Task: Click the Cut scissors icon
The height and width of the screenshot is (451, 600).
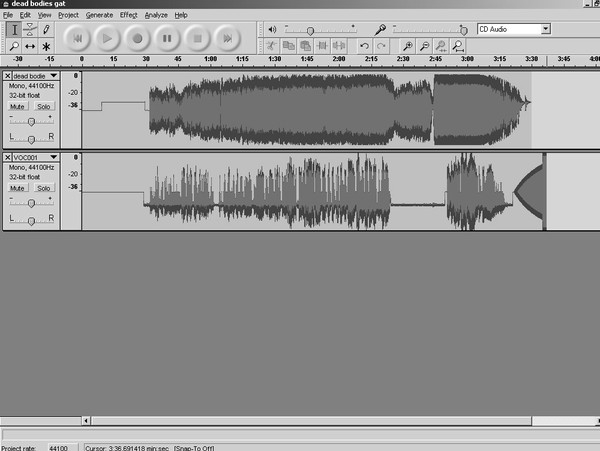Action: (271, 46)
